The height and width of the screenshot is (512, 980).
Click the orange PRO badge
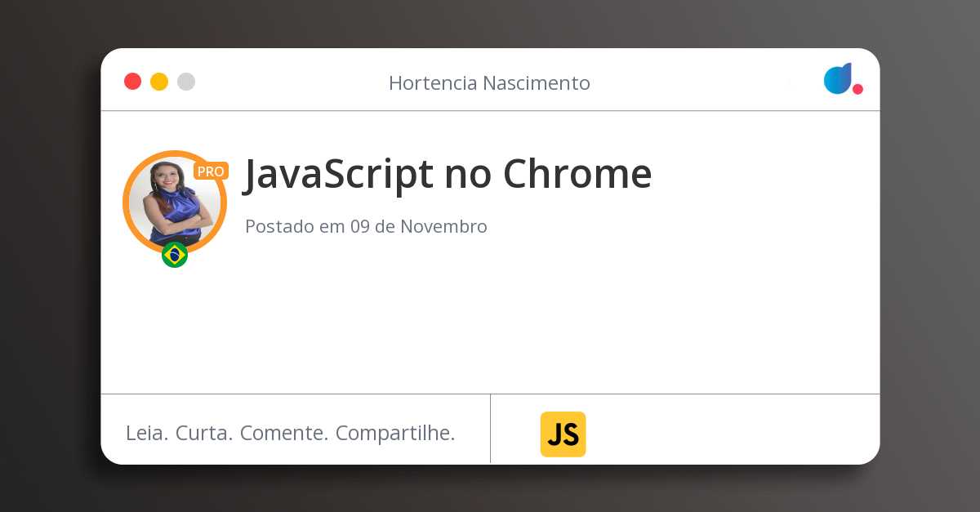coord(211,171)
